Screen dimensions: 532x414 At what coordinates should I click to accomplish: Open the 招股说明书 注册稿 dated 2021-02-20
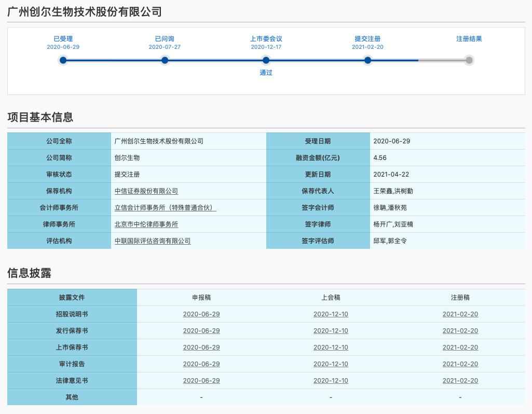(460, 314)
